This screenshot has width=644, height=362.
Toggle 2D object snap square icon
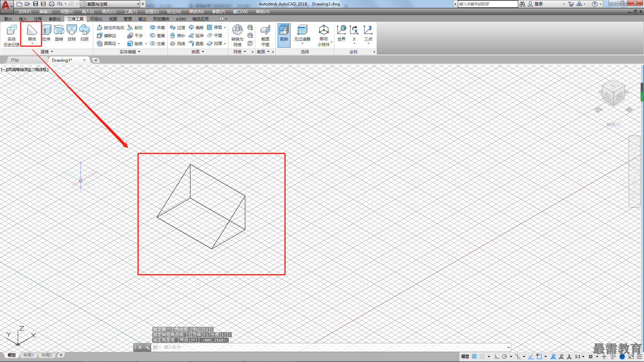click(539, 357)
